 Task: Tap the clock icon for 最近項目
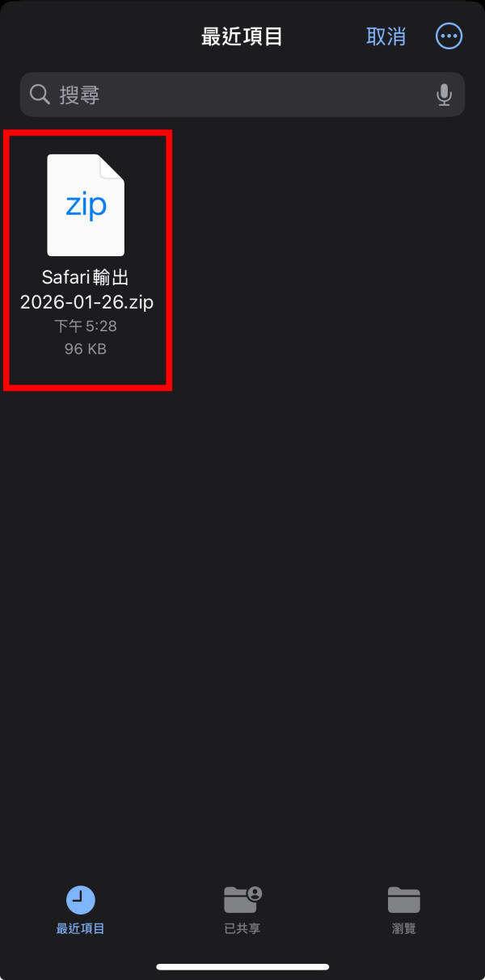tap(81, 899)
